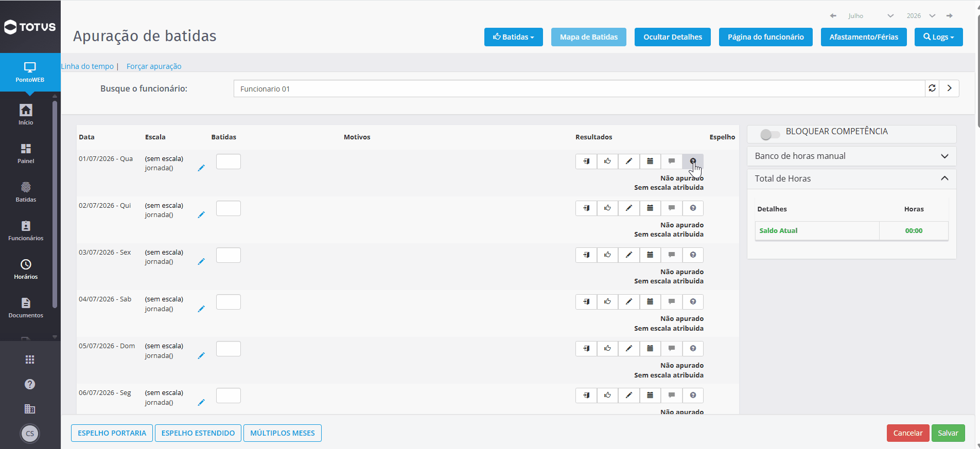The image size is (980, 449).
Task: Open the Julho month dropdown
Action: (871, 16)
